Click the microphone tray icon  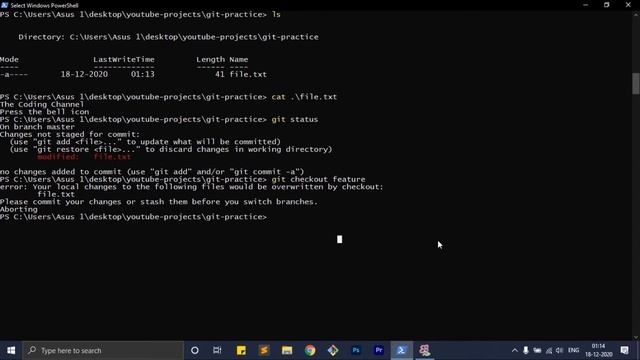point(526,350)
